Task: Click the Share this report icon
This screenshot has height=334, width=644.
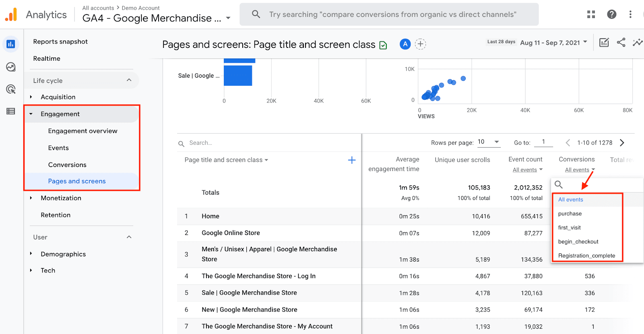Action: (x=621, y=42)
